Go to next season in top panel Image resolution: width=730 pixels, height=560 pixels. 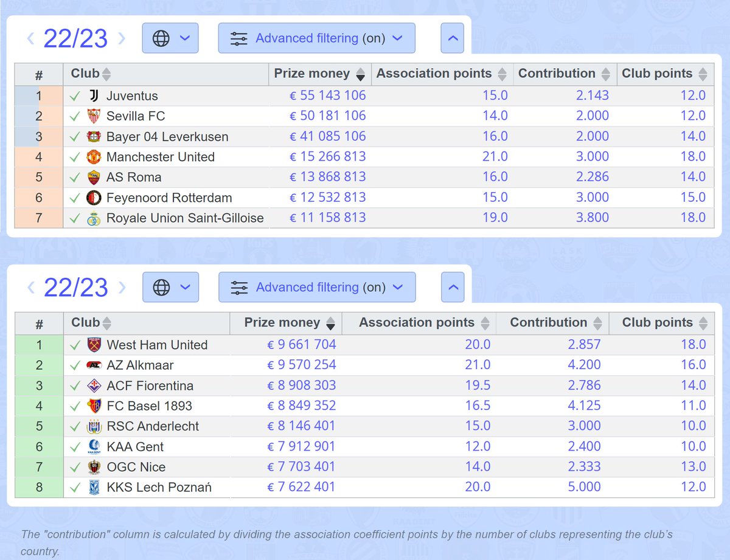pos(121,38)
